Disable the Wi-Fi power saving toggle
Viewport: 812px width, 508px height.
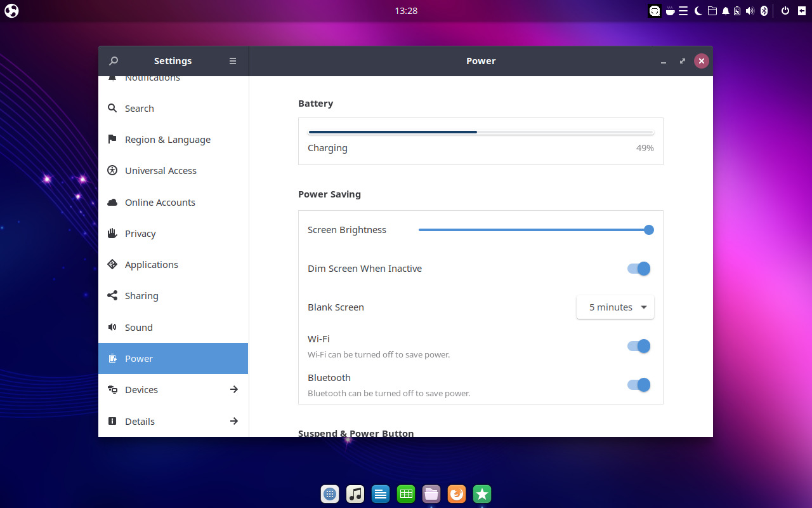coord(638,345)
